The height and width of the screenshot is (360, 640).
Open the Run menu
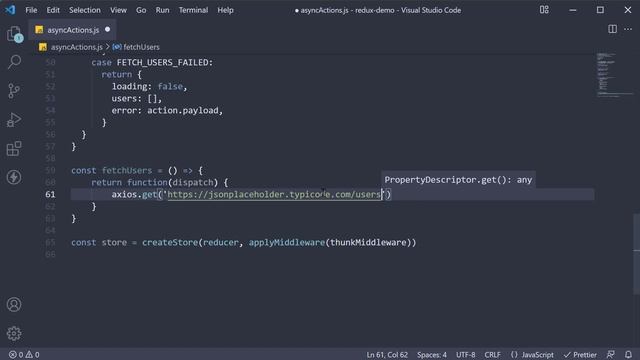point(162,10)
